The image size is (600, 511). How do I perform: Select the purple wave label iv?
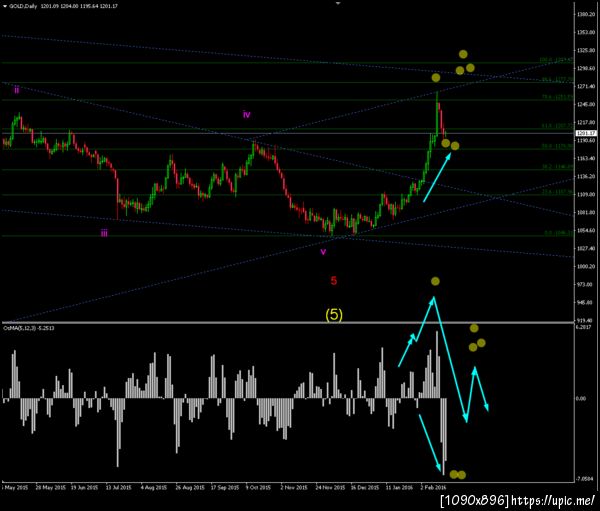coord(246,114)
